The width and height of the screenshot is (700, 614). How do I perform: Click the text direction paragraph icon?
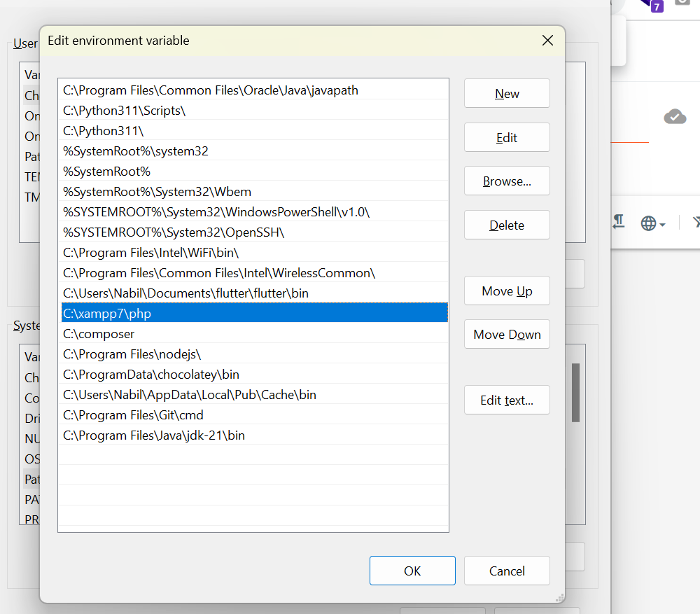[619, 222]
